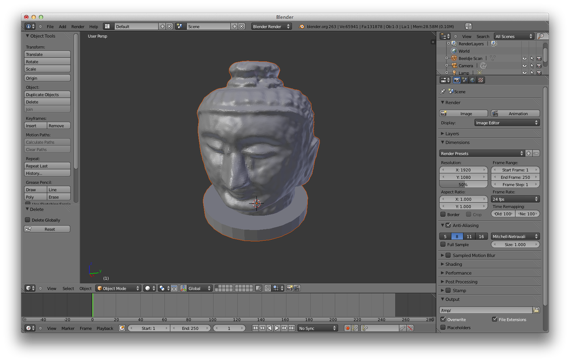
Task: Open the Help menu
Action: point(93,27)
